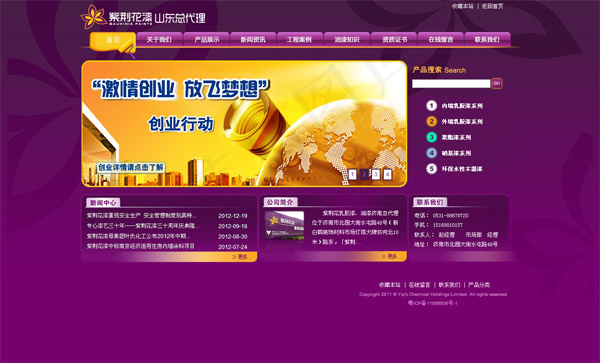Open the 资质证书 navigation tab

pos(394,39)
